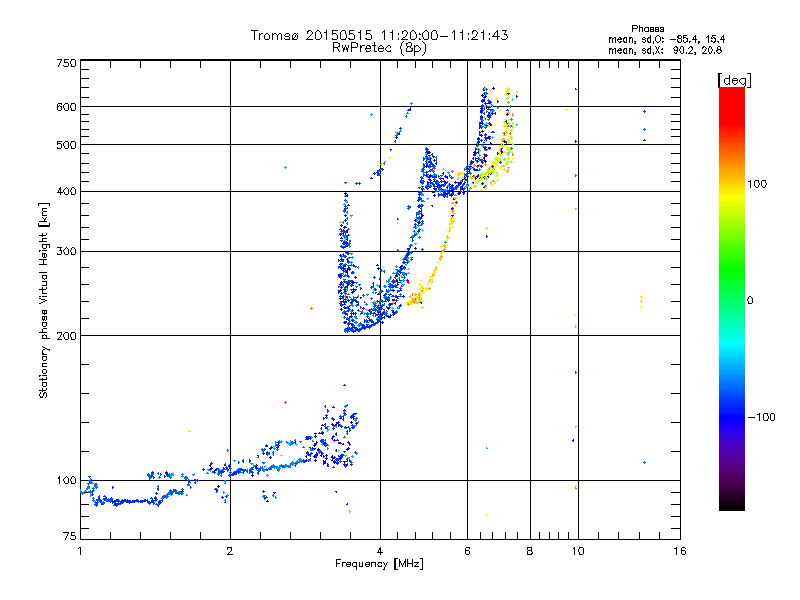The image size is (800, 600).
Task: Click the x-axis tick label '2'
Action: (230, 551)
